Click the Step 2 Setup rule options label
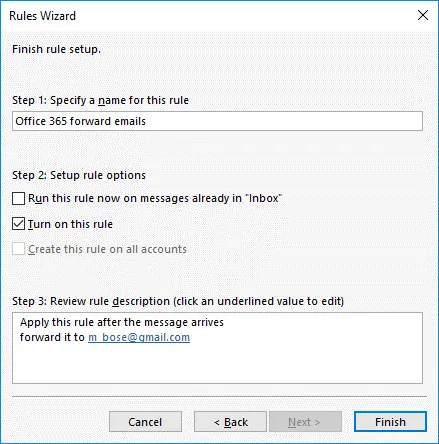The width and height of the screenshot is (439, 444). coord(79,175)
